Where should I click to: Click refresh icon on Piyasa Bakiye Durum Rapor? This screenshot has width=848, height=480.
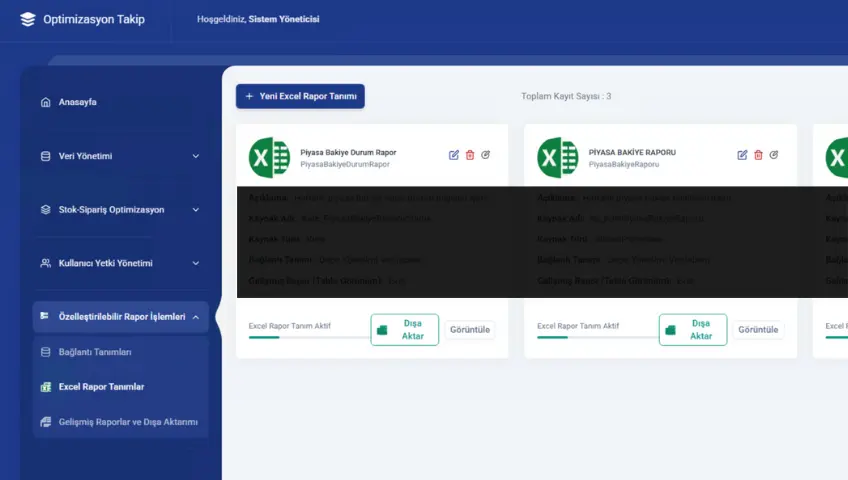(x=486, y=155)
